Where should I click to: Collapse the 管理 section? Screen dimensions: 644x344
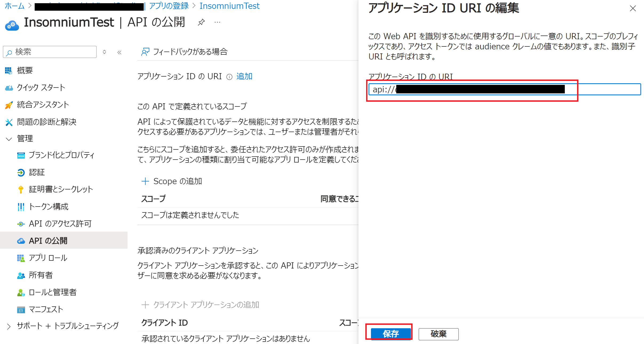[9, 139]
